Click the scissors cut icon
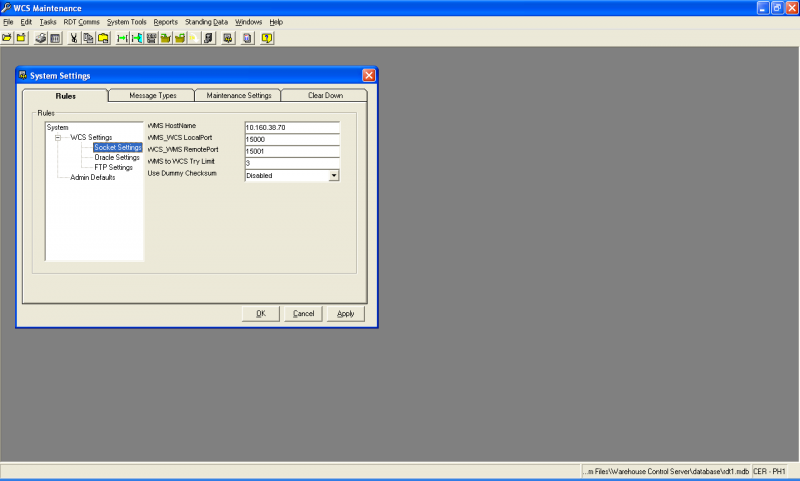The width and height of the screenshot is (800, 481). (73, 38)
